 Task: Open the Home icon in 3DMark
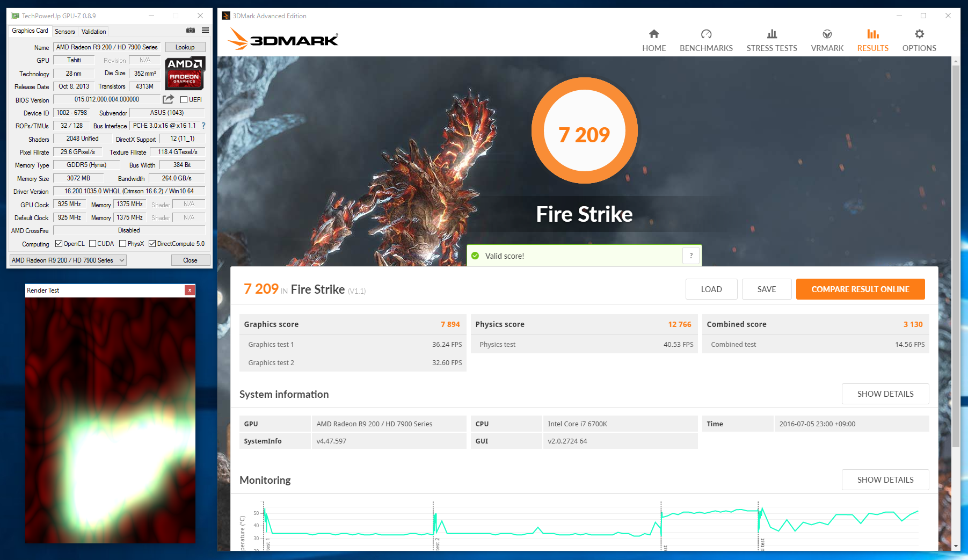(654, 34)
